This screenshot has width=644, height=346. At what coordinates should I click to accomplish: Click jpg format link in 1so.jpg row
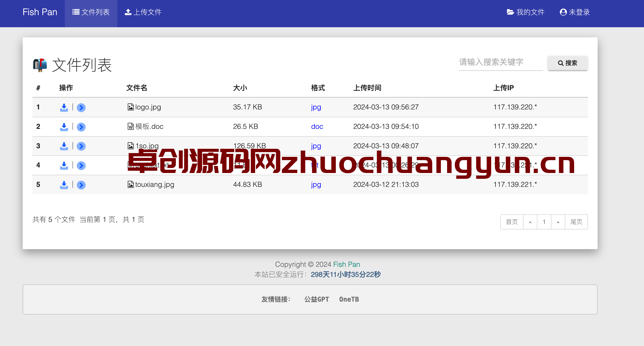click(316, 146)
